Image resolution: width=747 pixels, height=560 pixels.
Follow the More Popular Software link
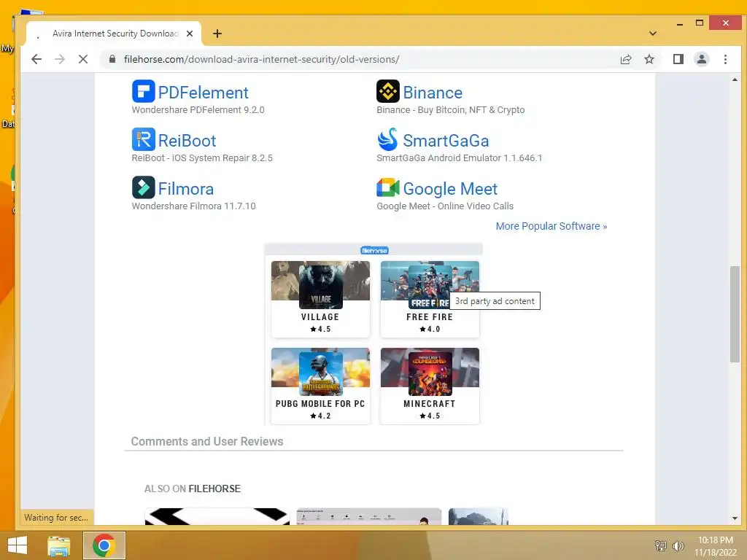[551, 226]
